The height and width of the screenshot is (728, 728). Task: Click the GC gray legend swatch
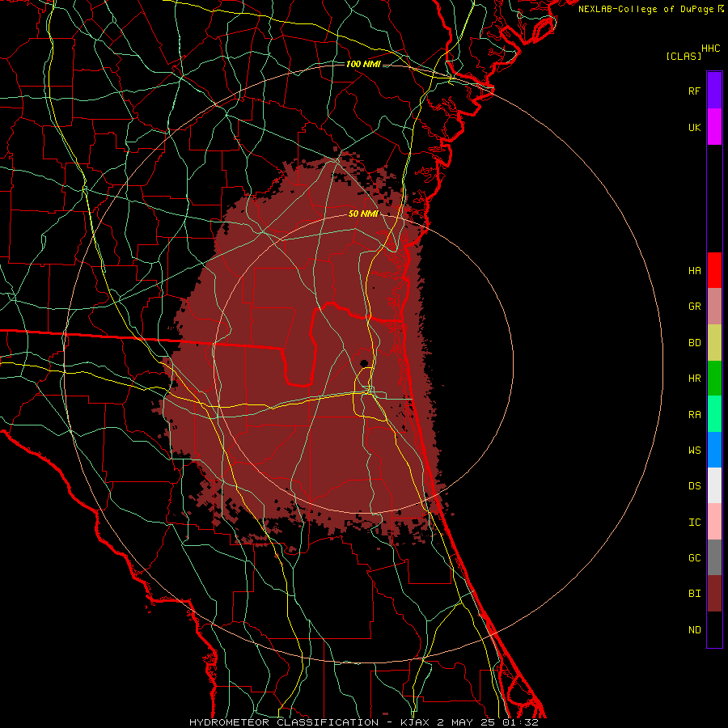[714, 557]
